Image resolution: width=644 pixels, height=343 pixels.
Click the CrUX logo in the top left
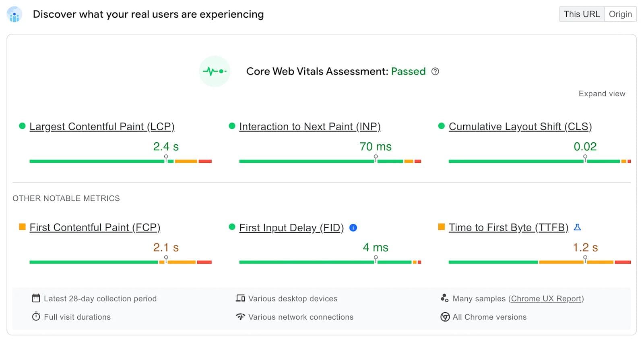(x=14, y=14)
